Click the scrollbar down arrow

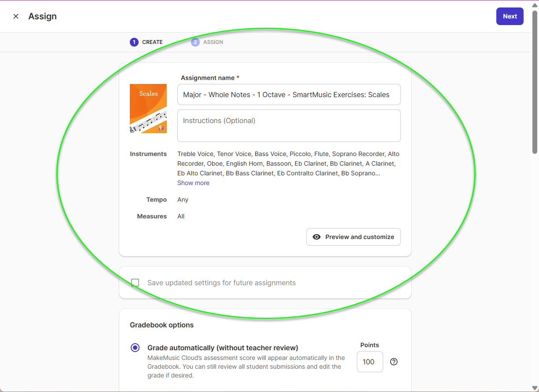point(535,388)
